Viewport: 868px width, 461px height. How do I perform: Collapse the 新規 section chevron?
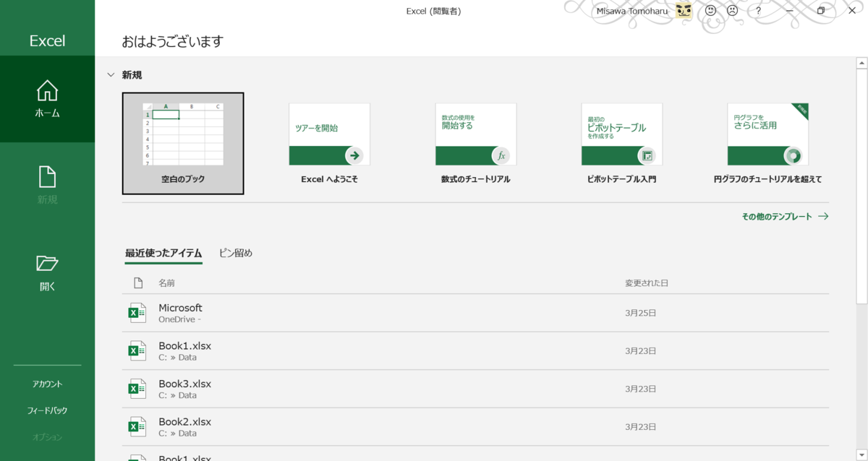coord(111,74)
